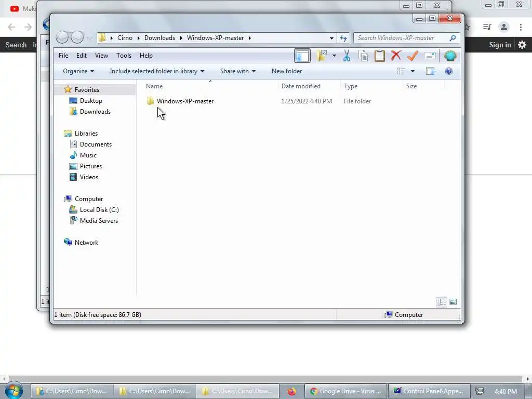Sort by the Size column header

pyautogui.click(x=411, y=86)
